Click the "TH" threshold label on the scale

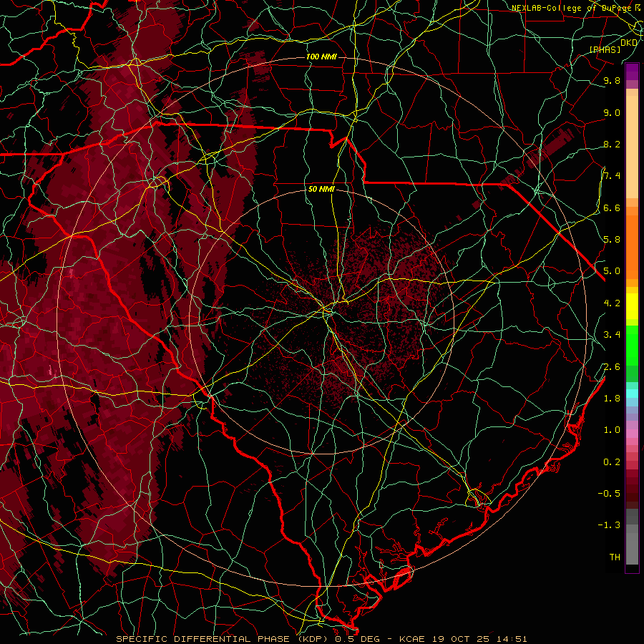coord(615,557)
